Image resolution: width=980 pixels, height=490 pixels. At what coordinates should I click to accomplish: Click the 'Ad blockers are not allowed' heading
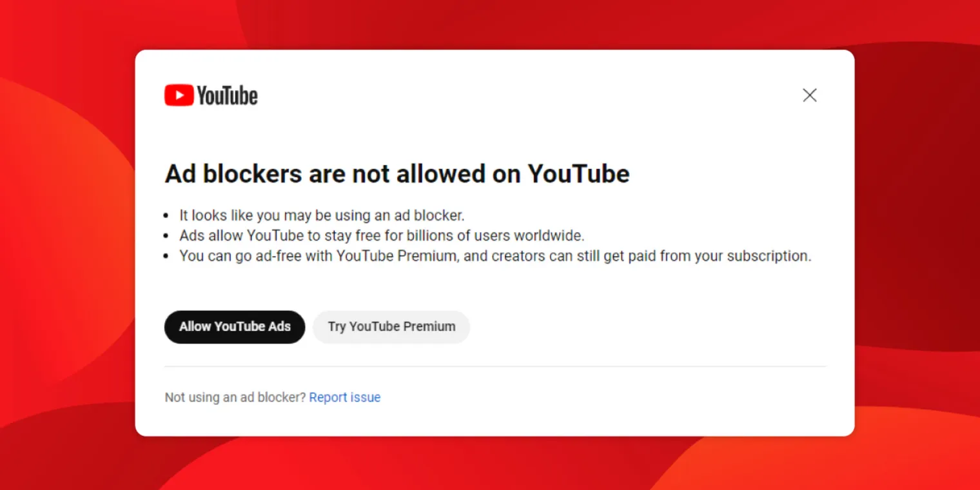397,174
